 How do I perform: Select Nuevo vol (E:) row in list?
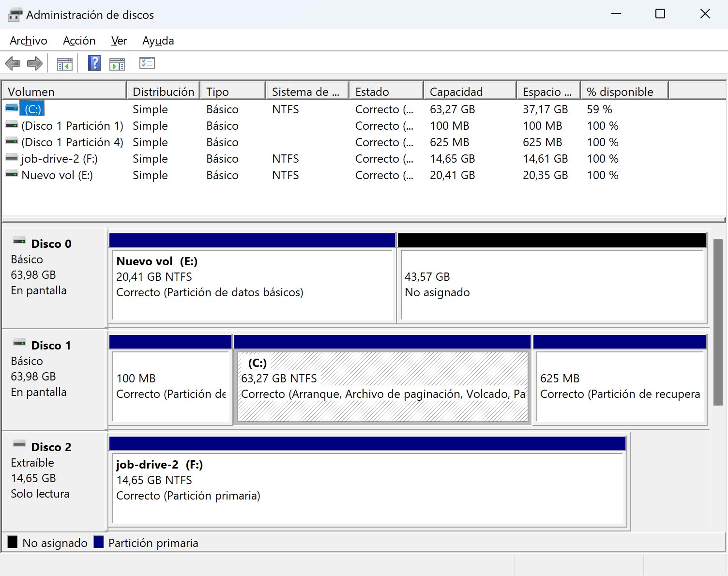[x=57, y=175]
